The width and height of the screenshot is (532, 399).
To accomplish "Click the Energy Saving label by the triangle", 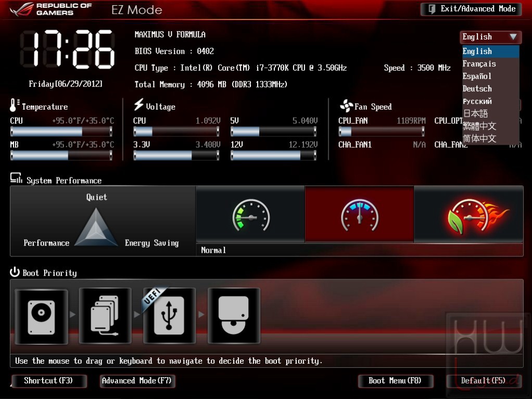I will click(x=151, y=243).
